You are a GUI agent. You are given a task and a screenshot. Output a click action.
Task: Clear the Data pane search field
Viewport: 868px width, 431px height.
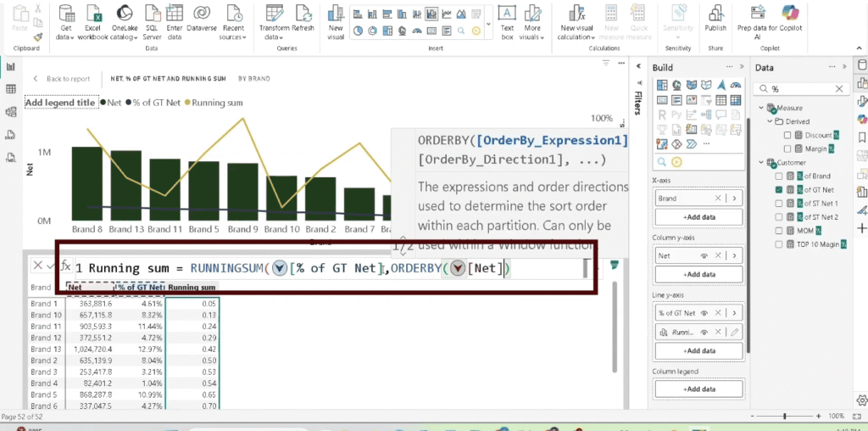[839, 88]
